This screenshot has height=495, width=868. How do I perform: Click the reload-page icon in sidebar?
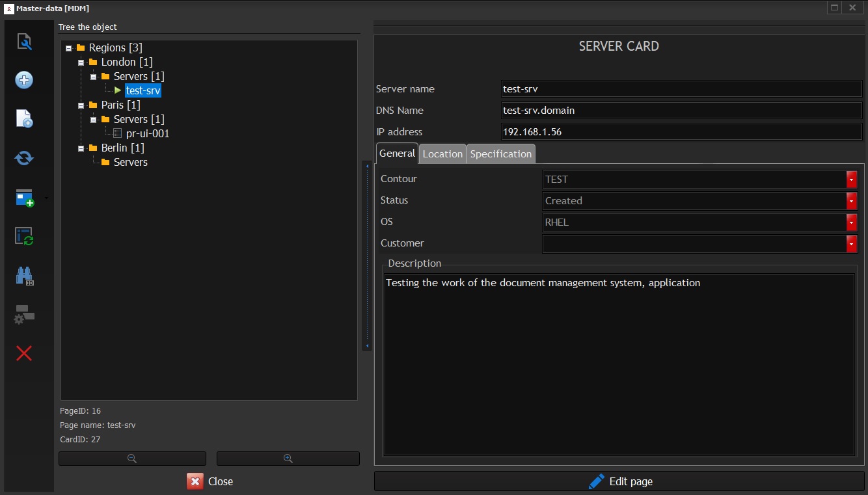25,237
